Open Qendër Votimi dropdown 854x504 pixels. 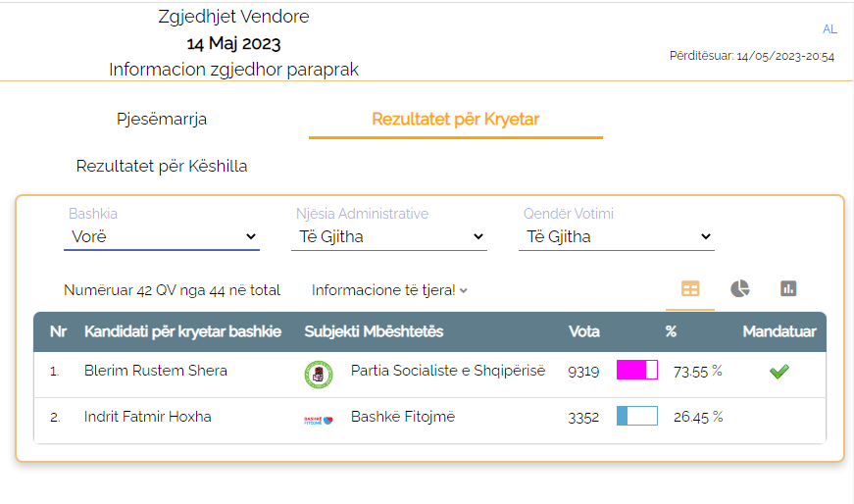(x=617, y=236)
